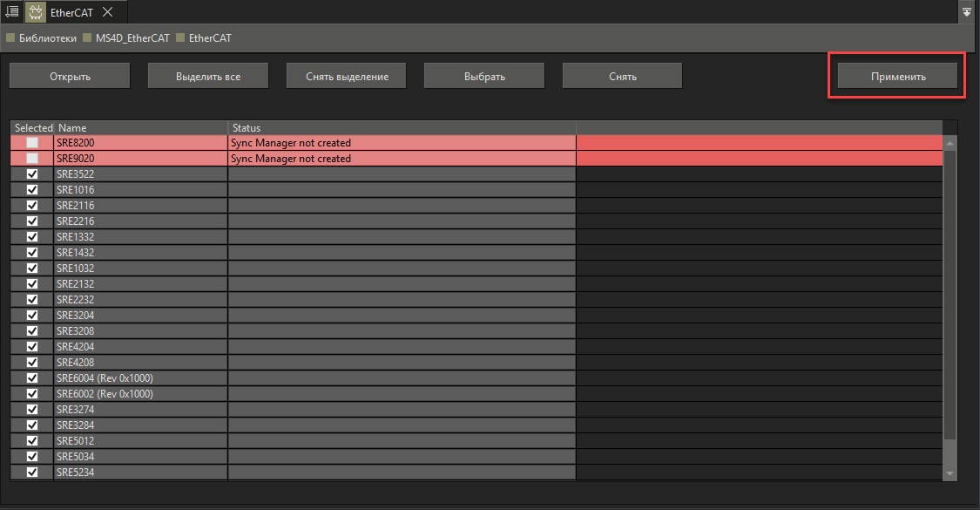Close the EtherCAT tab

coord(107,12)
